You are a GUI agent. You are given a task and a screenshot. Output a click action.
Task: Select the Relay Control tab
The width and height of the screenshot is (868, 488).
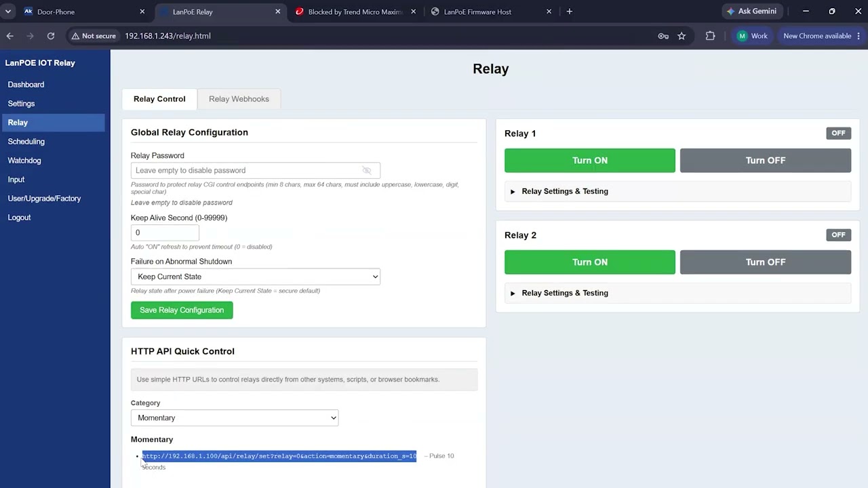coord(159,99)
